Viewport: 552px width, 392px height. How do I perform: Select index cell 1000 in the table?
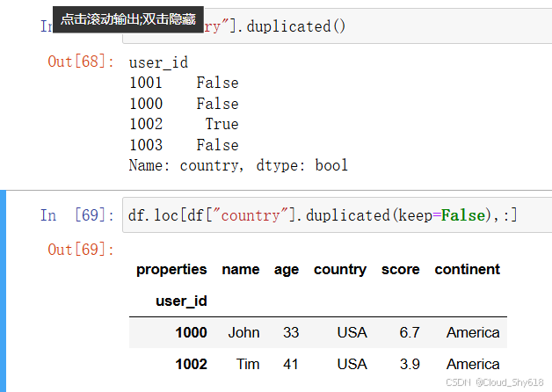(191, 332)
